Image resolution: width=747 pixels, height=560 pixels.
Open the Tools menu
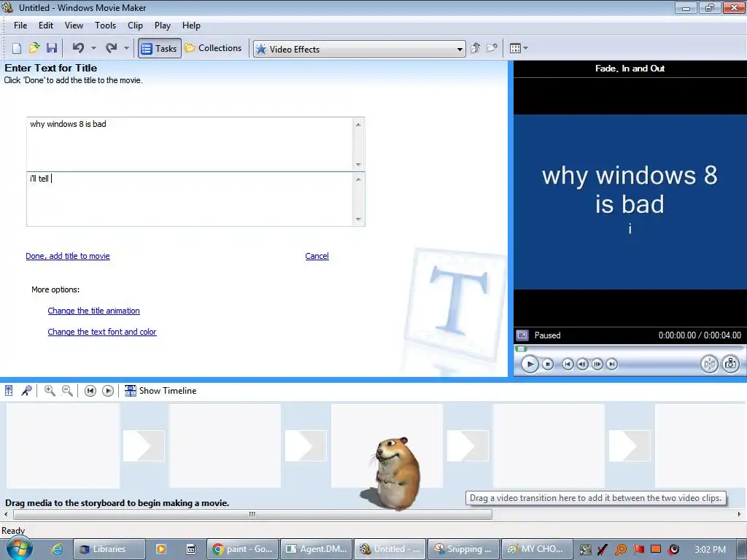tap(105, 26)
